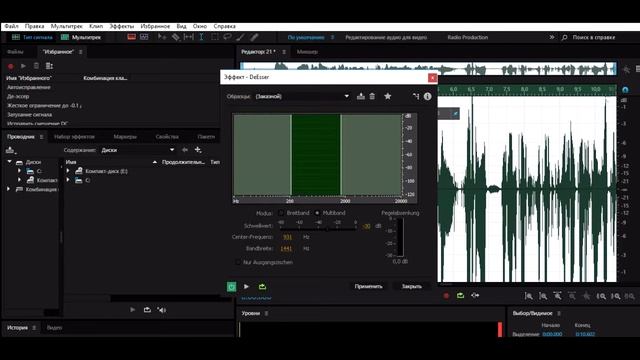The height and width of the screenshot is (360, 640).
Task: Select the Time Selection tool
Action: (x=201, y=37)
